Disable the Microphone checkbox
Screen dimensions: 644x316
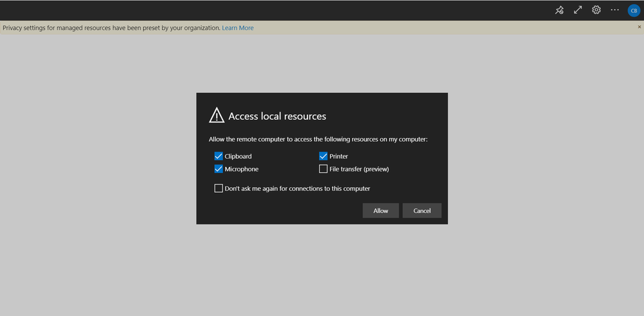pyautogui.click(x=219, y=169)
